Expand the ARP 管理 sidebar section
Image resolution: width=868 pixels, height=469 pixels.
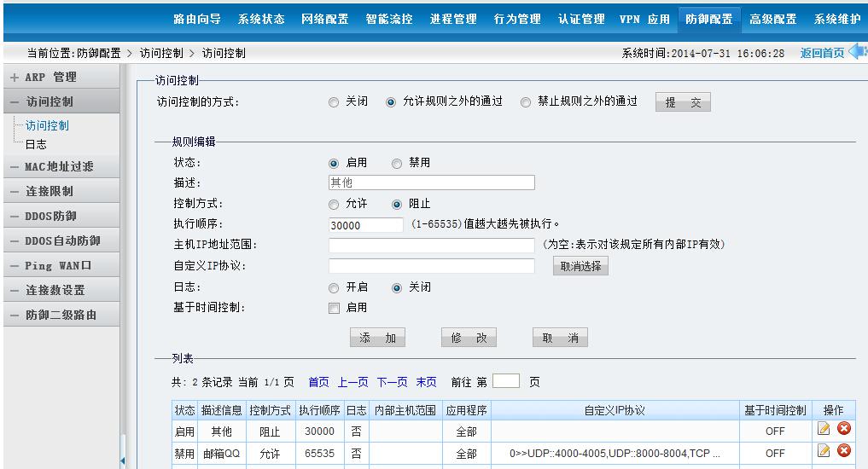60,77
